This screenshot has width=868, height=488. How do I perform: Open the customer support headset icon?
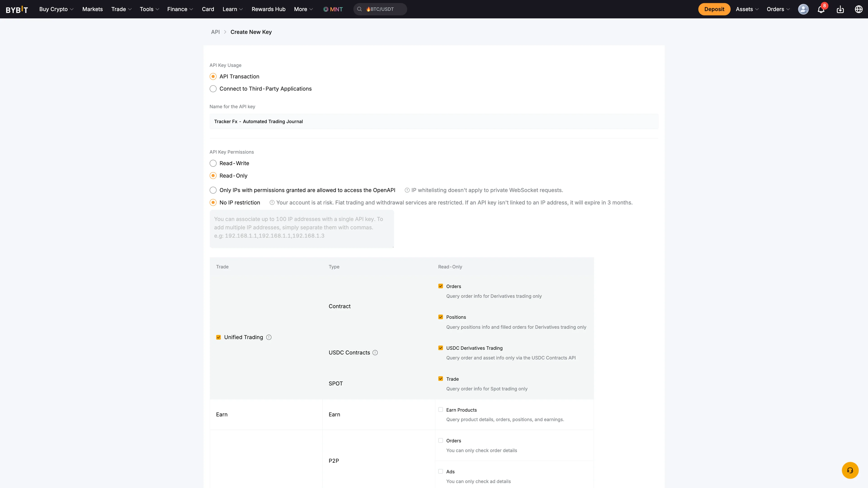[x=850, y=470]
